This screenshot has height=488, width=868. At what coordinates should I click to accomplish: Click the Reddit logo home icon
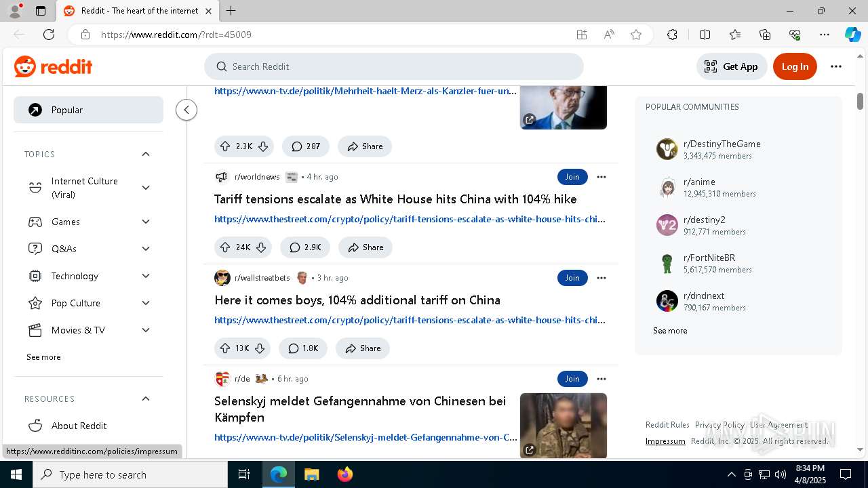coord(53,66)
